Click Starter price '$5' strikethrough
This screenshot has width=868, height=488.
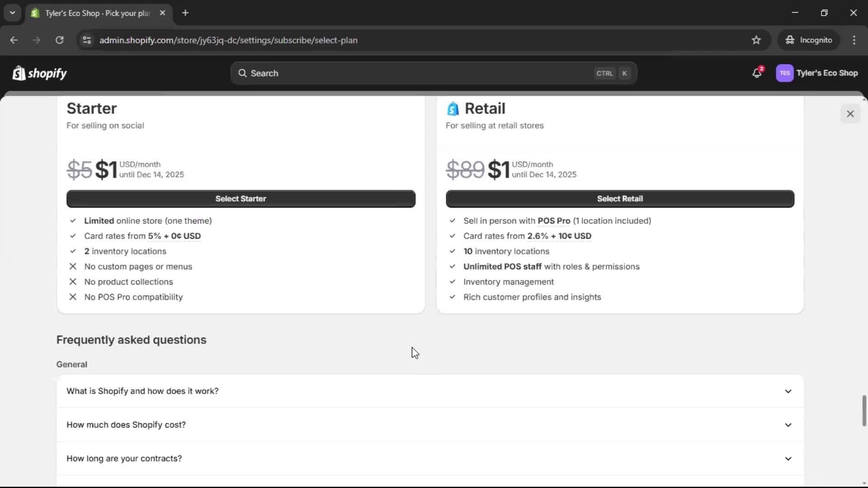tap(80, 170)
